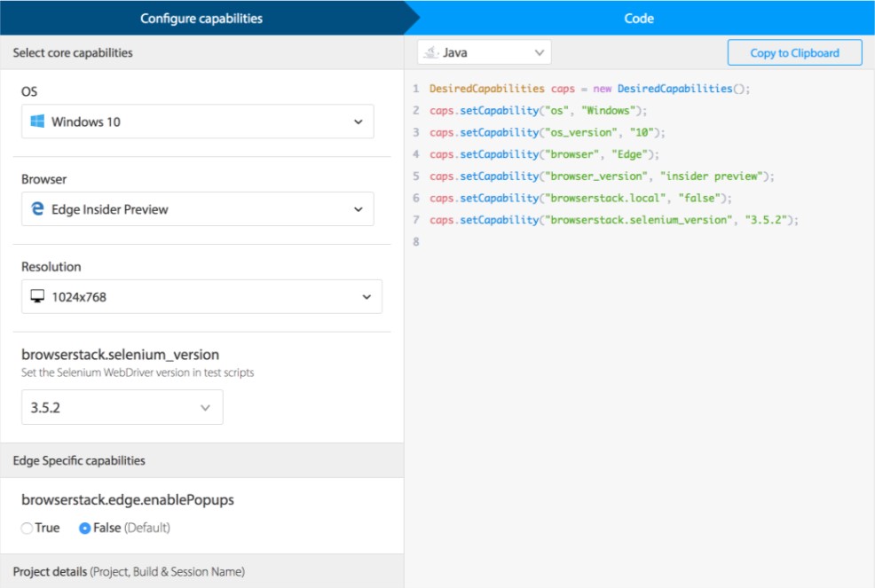The height and width of the screenshot is (588, 875).
Task: Click the Edge Specific capabilities header
Action: click(79, 460)
